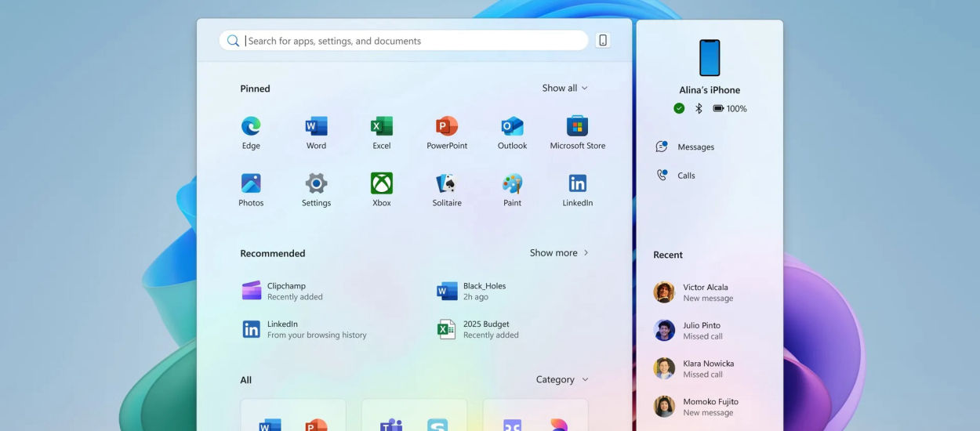This screenshot has width=980, height=431.
Task: Open the Category view dropdown
Action: point(561,380)
